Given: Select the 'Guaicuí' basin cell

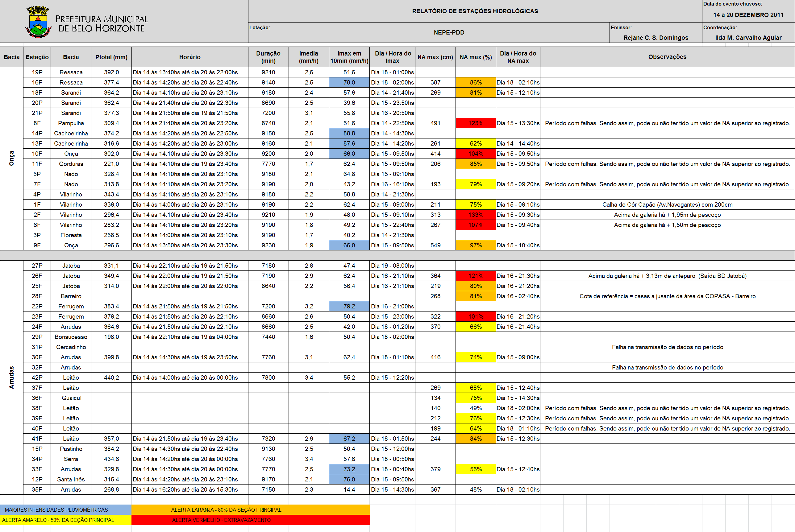Looking at the screenshot, I should pyautogui.click(x=71, y=398).
